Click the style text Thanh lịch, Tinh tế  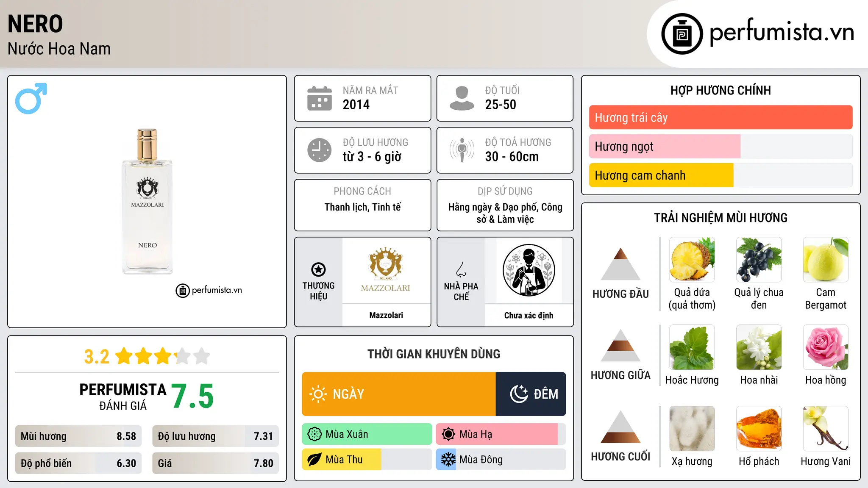[x=362, y=207]
